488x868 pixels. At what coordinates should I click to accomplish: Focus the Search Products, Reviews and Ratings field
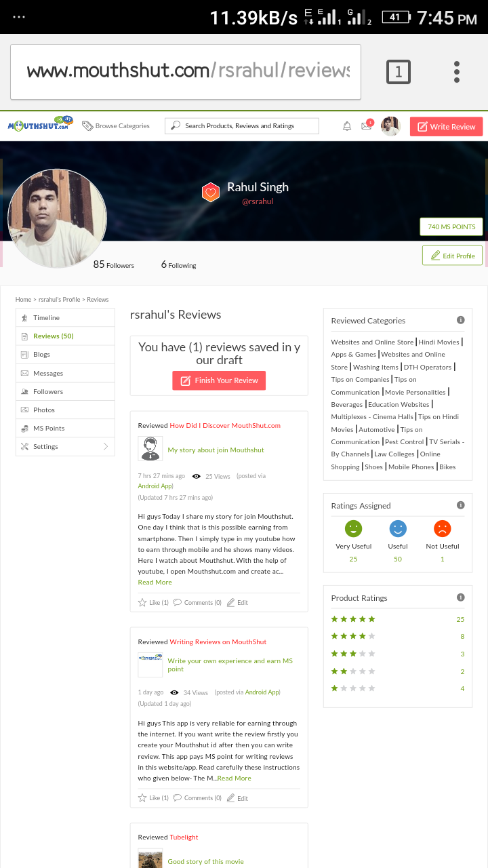(x=242, y=125)
